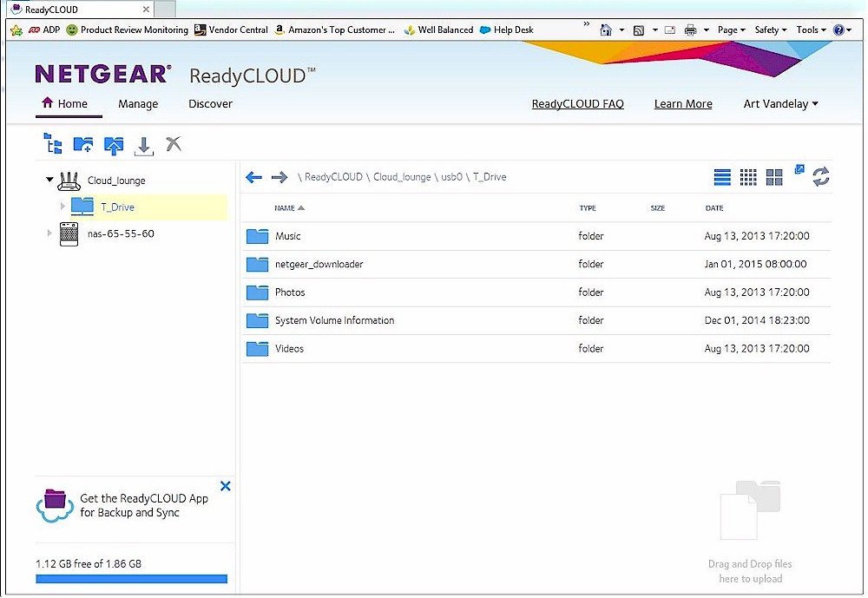Open the Product Review Monitoring bookmark

coord(128,30)
